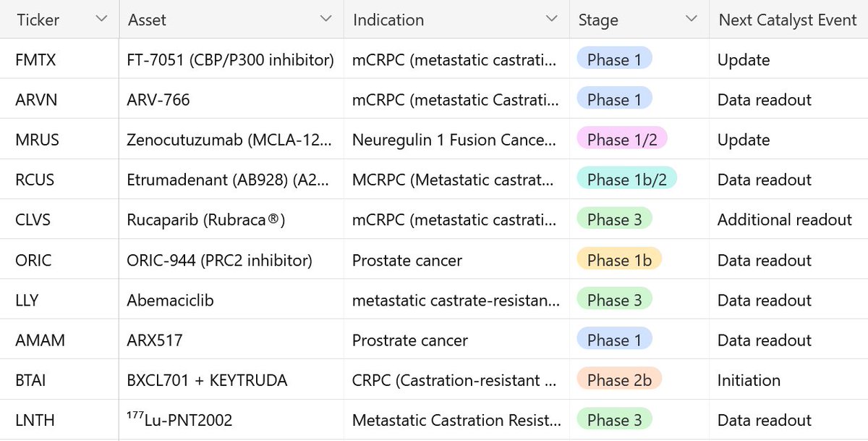Screen dimensions: 868x441
Task: Click the FT-7051 (CBP/P300 inhibitor) asset cell
Action: pyautogui.click(x=231, y=59)
